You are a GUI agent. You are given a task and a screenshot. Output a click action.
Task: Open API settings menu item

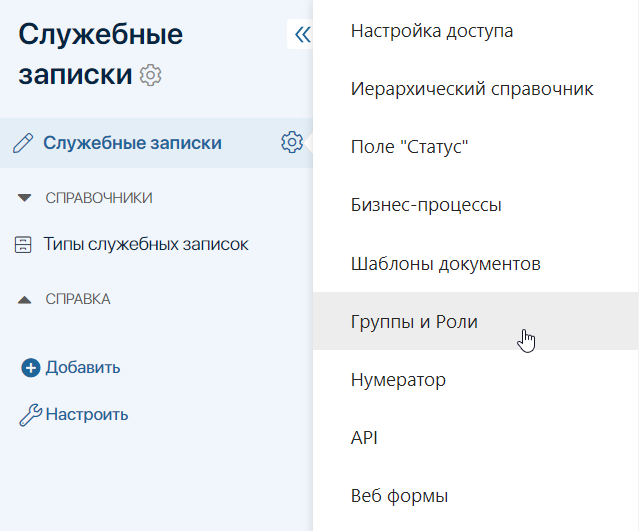(476, 438)
